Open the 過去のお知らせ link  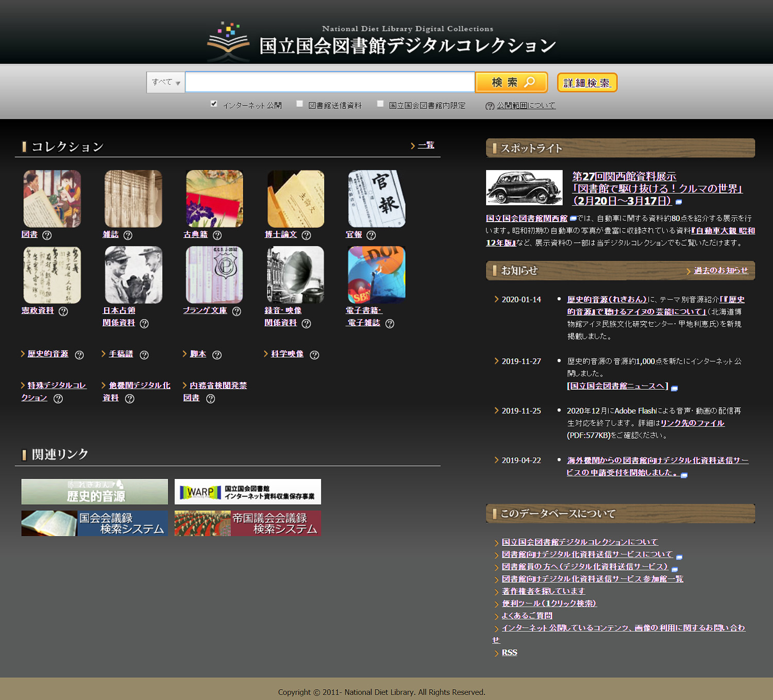[721, 271]
